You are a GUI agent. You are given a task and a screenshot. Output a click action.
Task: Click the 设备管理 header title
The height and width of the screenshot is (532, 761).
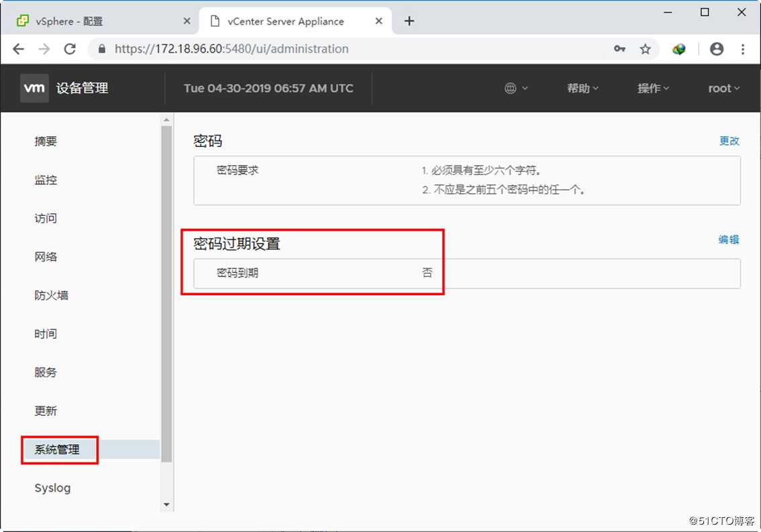(82, 89)
